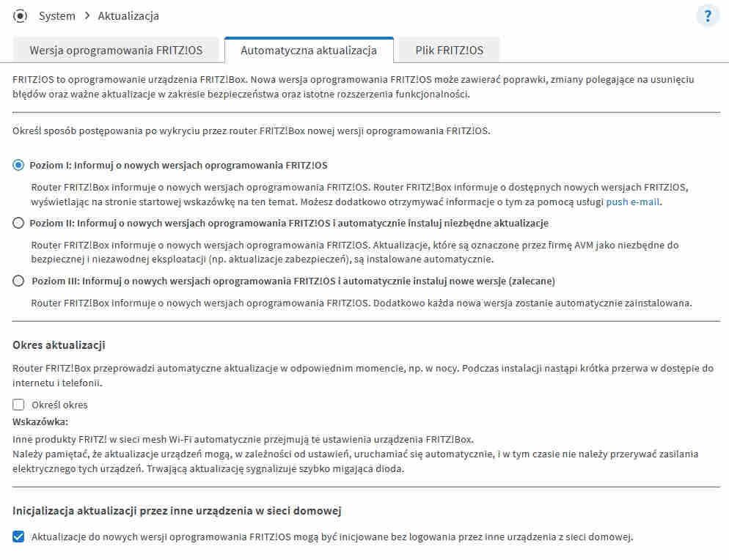The image size is (729, 560).
Task: Click the Poziom II bold label text
Action: (x=289, y=223)
